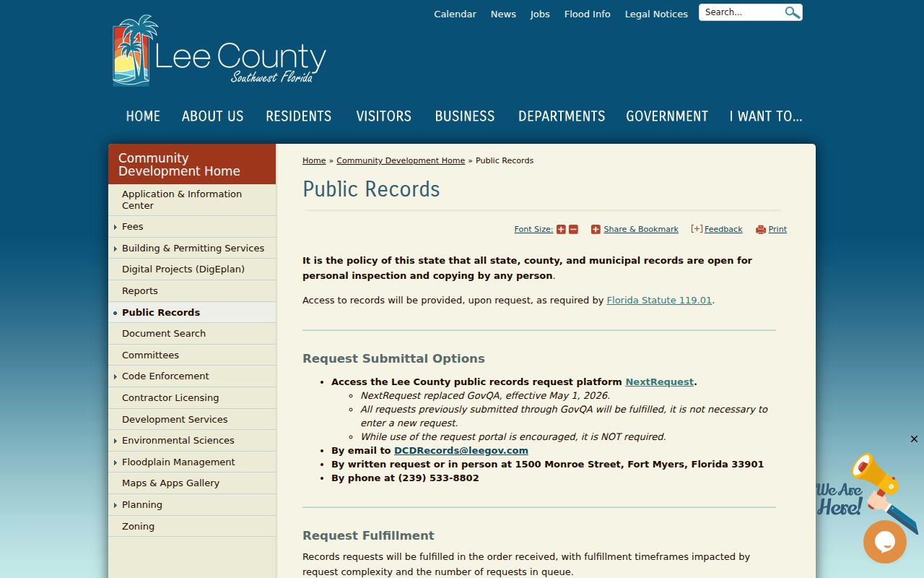
Task: Open the DEPARTMENTS menu
Action: [x=562, y=116]
